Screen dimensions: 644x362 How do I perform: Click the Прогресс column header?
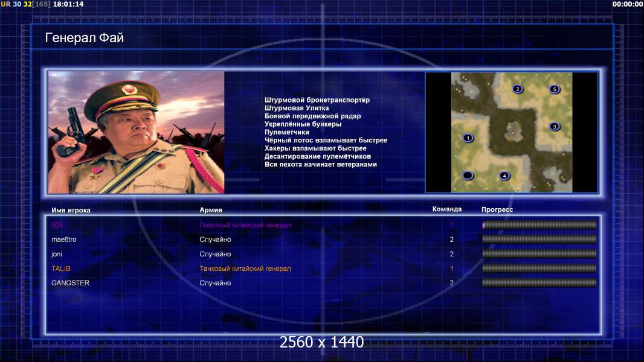click(x=497, y=209)
